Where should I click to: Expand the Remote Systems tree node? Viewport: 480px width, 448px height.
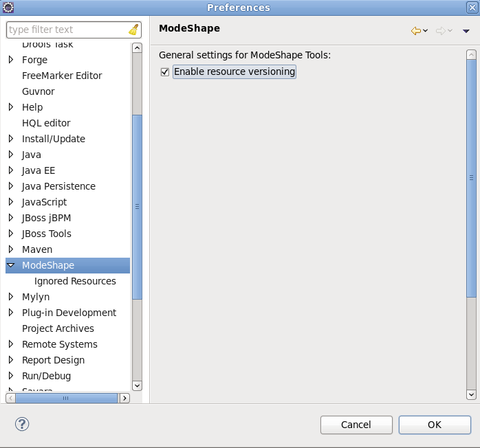point(11,344)
